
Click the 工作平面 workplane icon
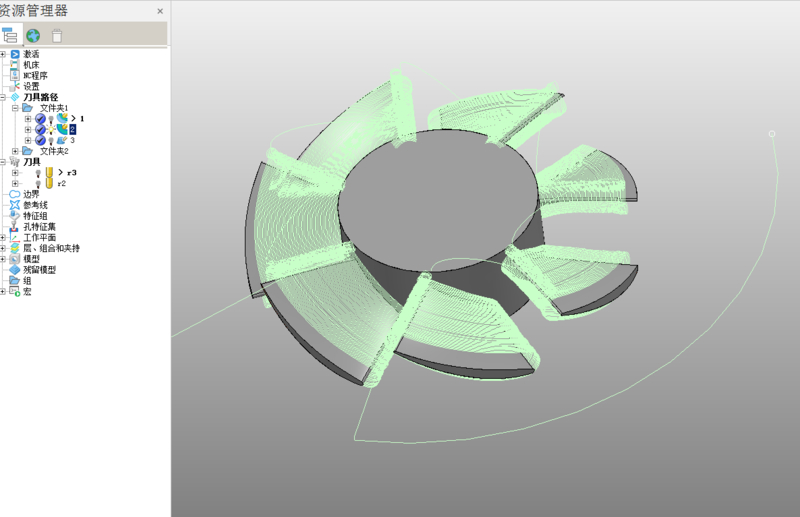pyautogui.click(x=15, y=238)
